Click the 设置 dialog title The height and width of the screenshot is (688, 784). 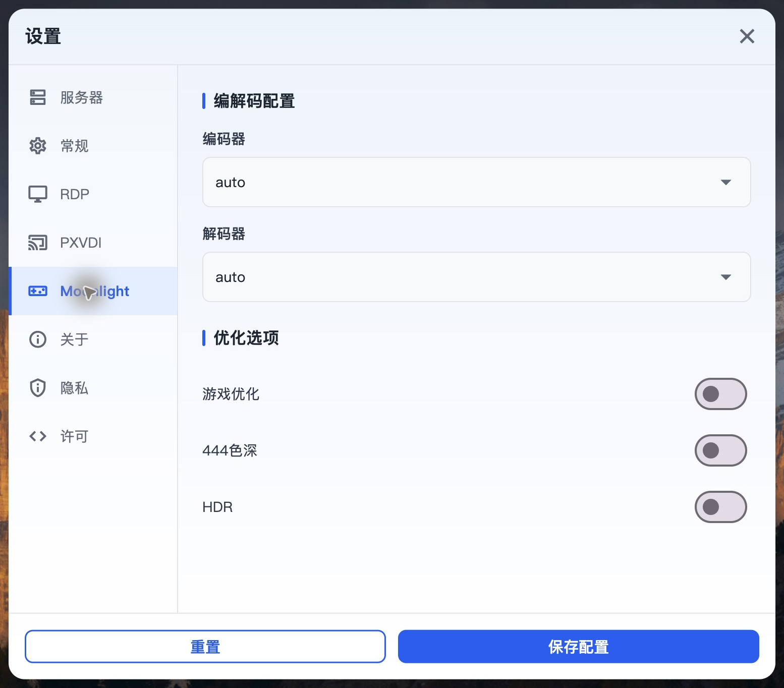click(x=43, y=36)
